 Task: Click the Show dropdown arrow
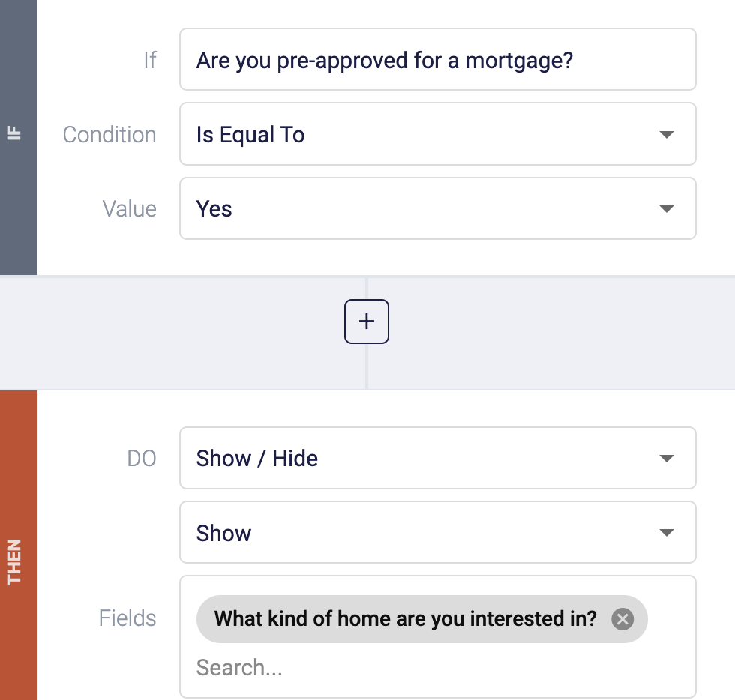666,532
